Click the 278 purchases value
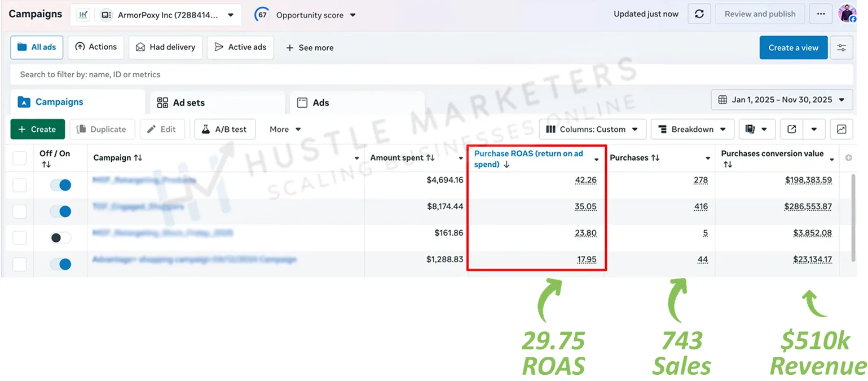868x381 pixels. (701, 180)
